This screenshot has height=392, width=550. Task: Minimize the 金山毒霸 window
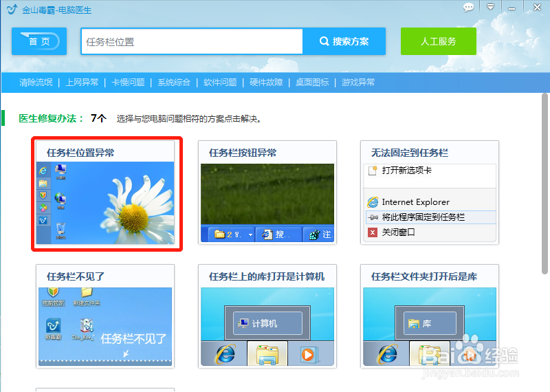pos(512,8)
